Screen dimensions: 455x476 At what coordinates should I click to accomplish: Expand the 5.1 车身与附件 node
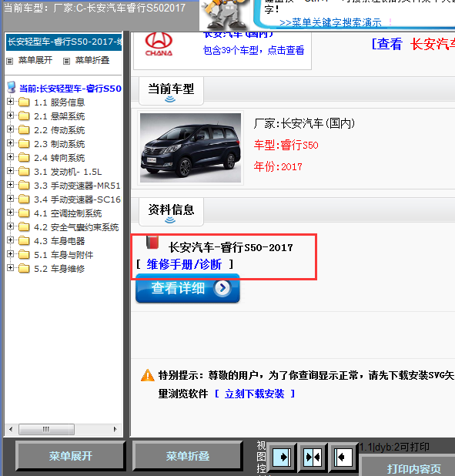10,254
